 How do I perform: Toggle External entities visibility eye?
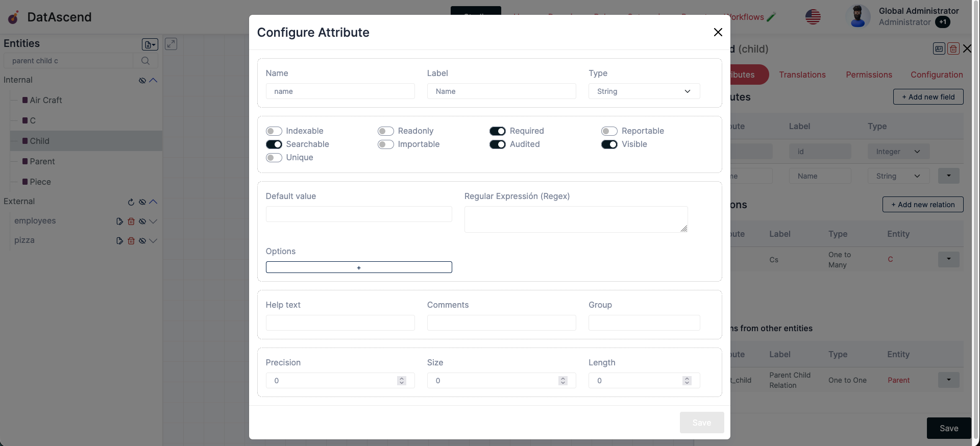coord(142,202)
